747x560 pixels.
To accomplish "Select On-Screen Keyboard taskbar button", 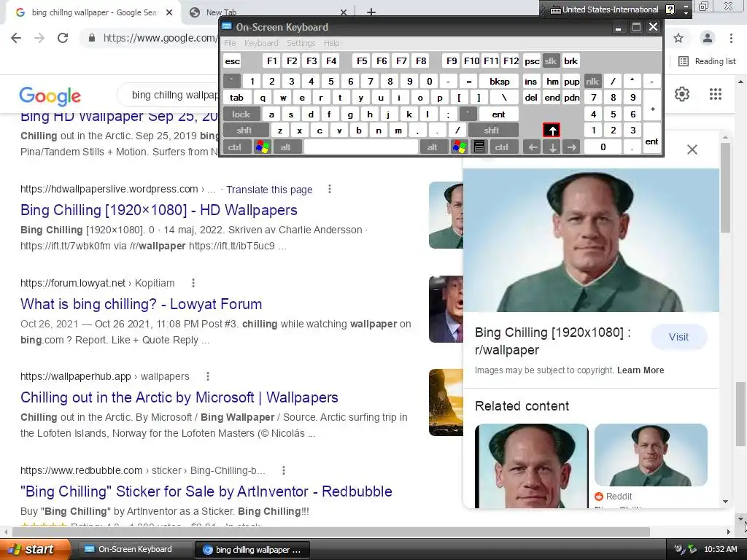I will coord(133,550).
